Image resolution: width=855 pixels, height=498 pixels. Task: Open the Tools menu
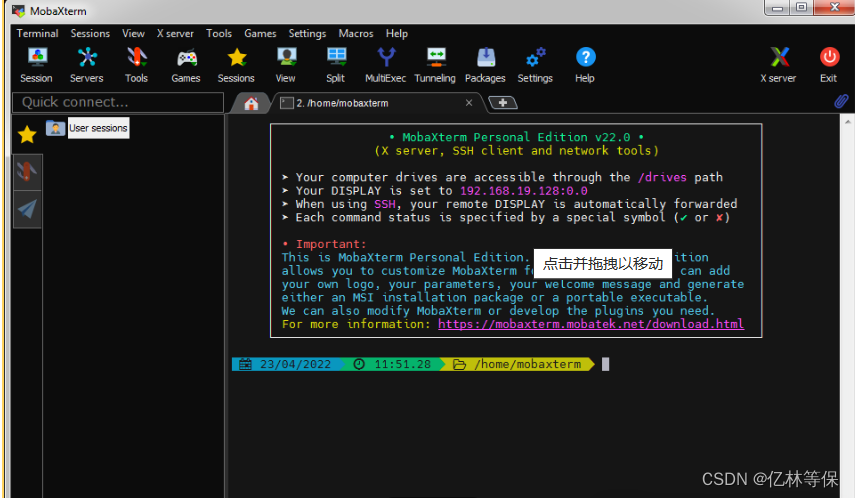[219, 33]
